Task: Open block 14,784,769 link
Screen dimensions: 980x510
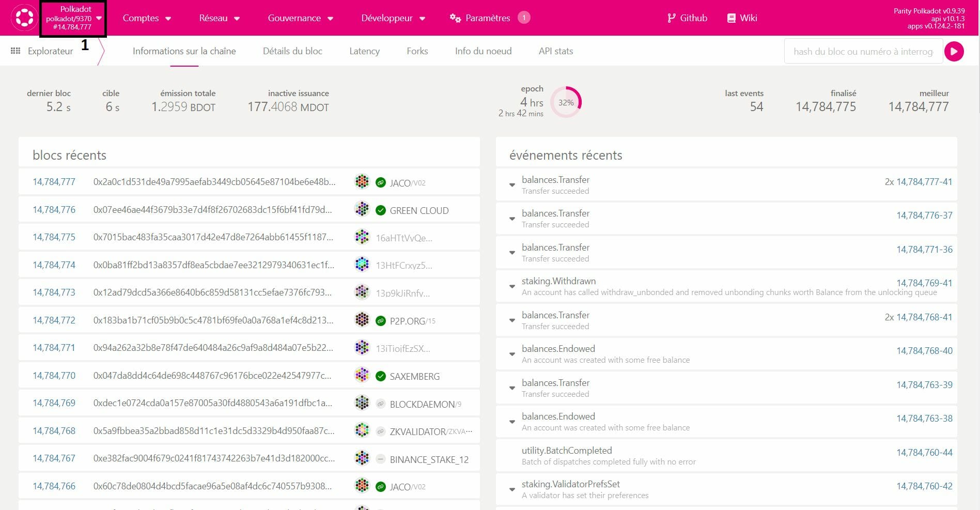Action: tap(54, 403)
